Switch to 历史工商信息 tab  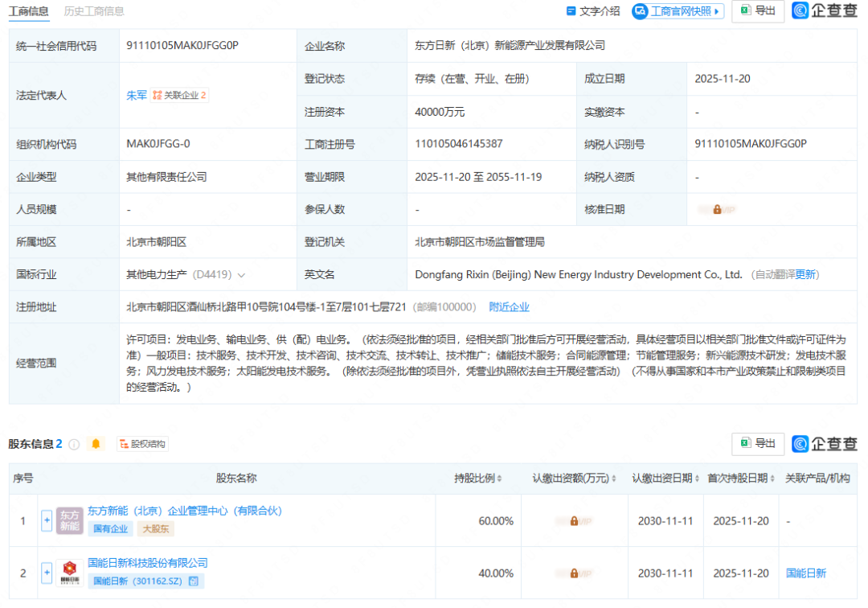point(94,11)
